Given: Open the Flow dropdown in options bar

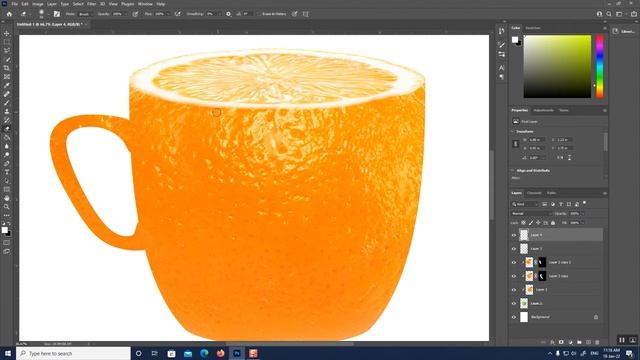Looking at the screenshot, I should pyautogui.click(x=168, y=14).
